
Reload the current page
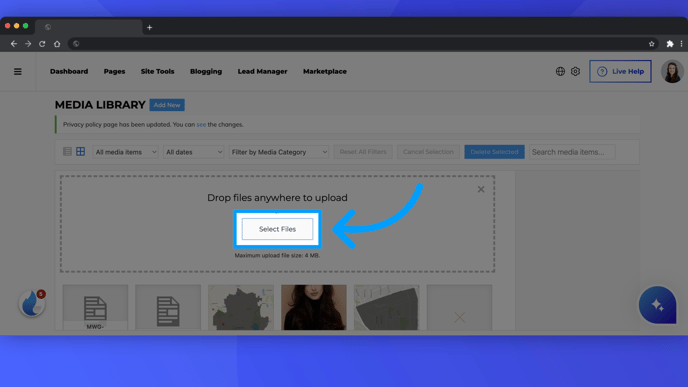click(42, 44)
